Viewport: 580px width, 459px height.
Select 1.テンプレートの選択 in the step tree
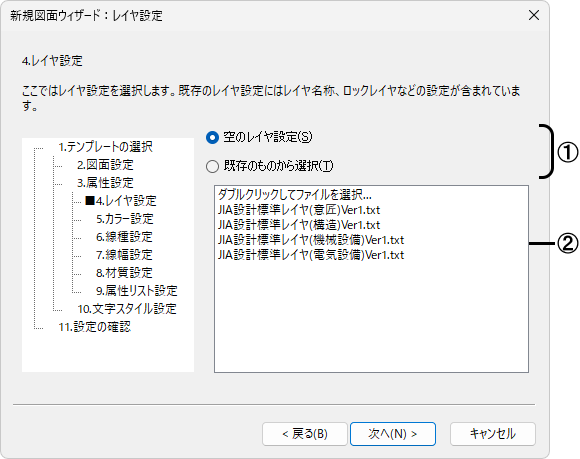pyautogui.click(x=105, y=147)
